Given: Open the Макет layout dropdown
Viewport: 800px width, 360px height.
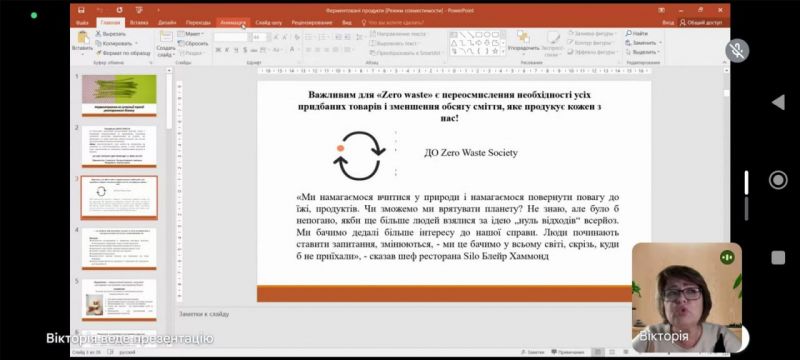Looking at the screenshot, I should [x=190, y=34].
